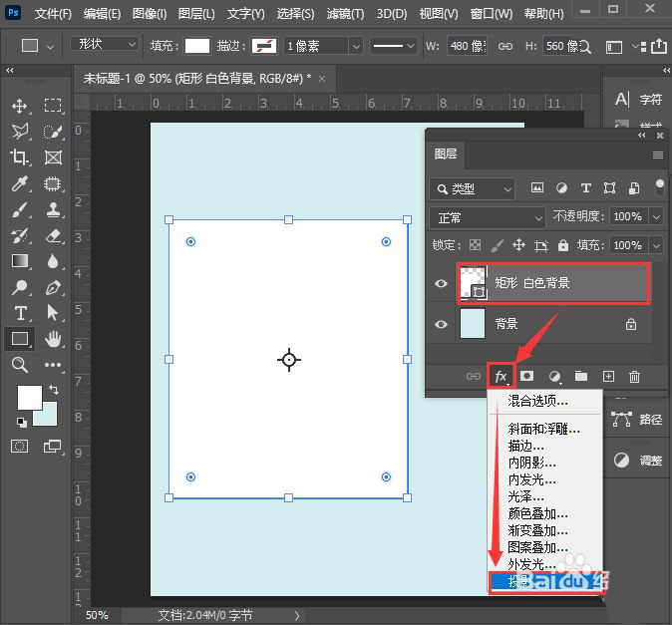Open the 形状 tool mode dropdown
The image size is (672, 625).
click(105, 45)
